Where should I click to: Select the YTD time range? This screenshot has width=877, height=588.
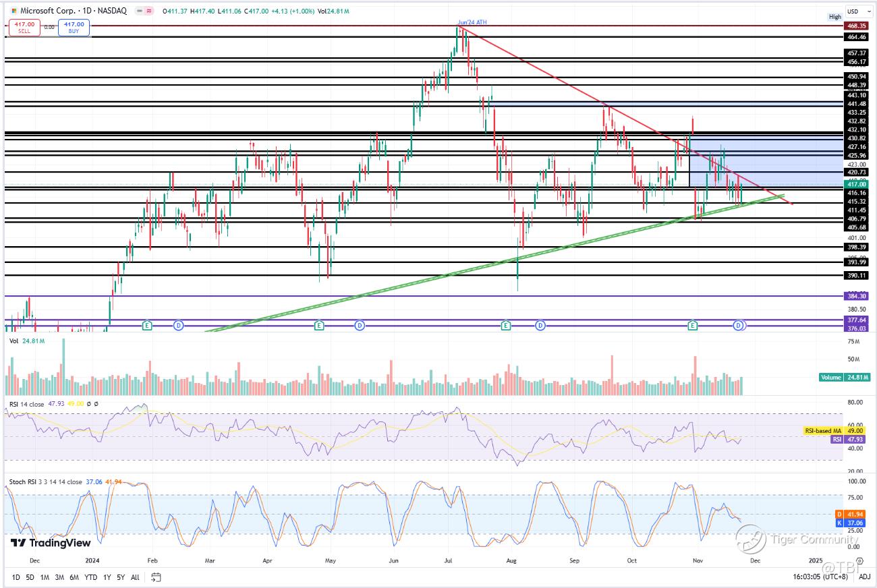91,577
